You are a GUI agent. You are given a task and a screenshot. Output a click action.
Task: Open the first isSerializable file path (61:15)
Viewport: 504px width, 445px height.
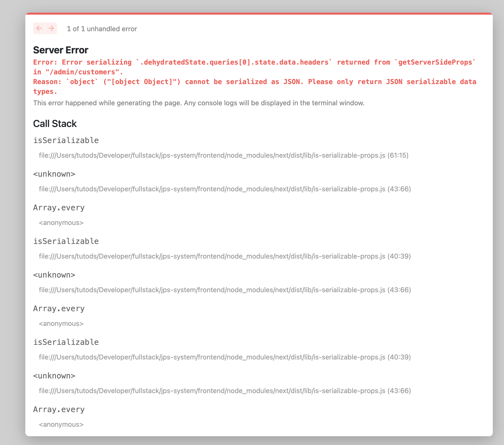pyautogui.click(x=224, y=155)
